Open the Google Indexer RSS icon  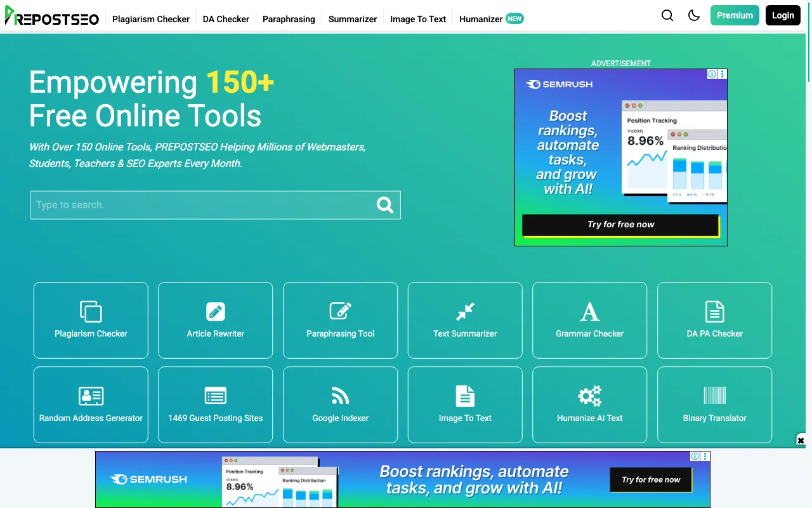coord(341,396)
